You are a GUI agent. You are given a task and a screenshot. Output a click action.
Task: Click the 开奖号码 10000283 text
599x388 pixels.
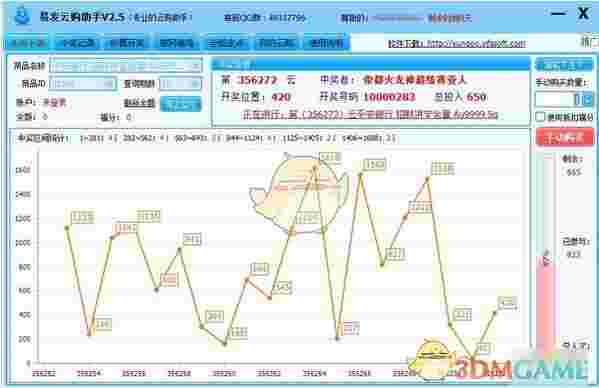coord(367,97)
